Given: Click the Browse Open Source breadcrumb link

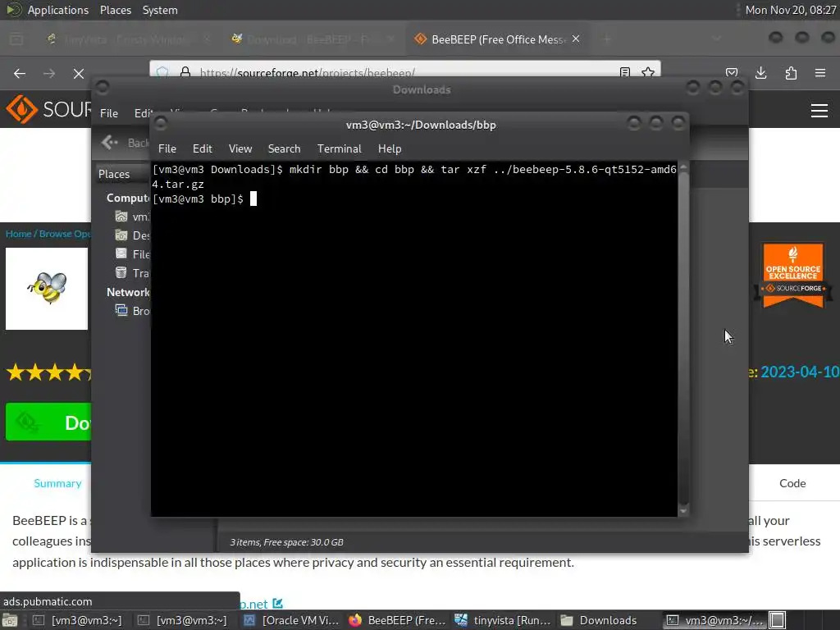Looking at the screenshot, I should pyautogui.click(x=65, y=234).
